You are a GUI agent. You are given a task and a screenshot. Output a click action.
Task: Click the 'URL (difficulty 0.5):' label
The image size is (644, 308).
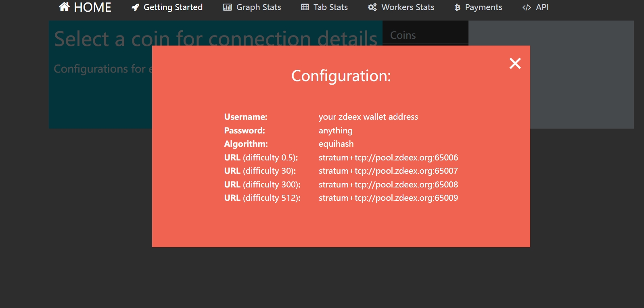(x=261, y=158)
